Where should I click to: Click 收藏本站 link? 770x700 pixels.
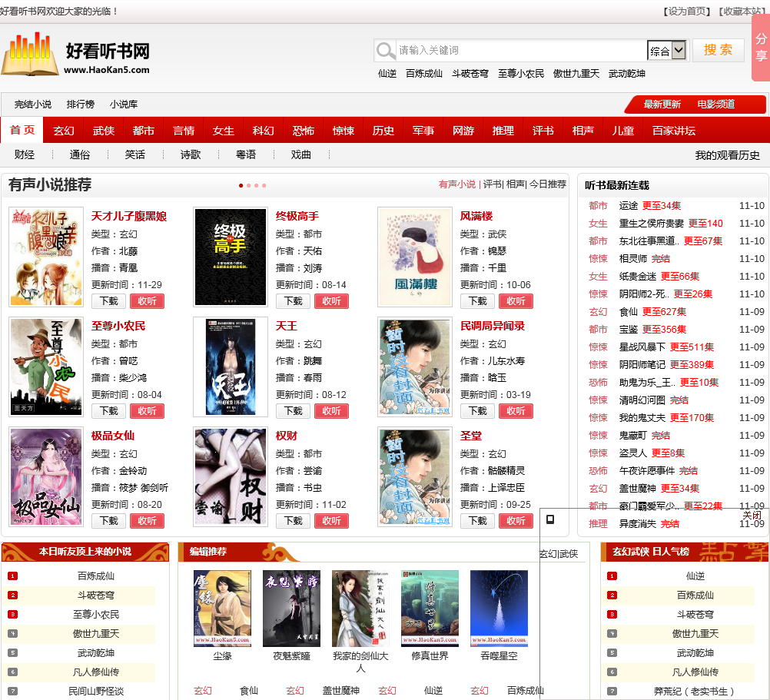(x=742, y=12)
